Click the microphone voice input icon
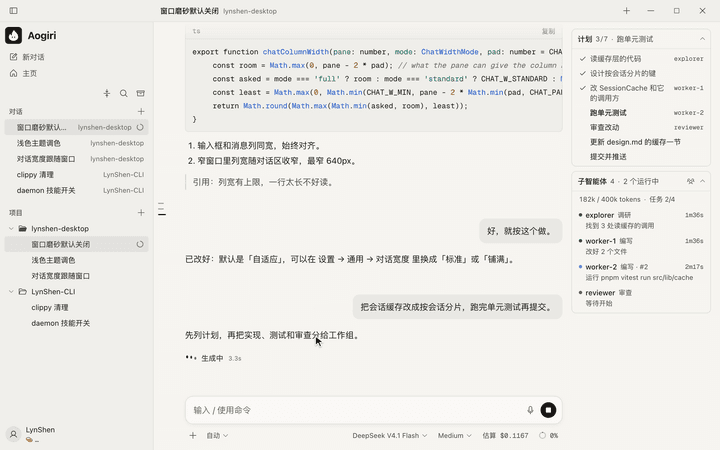 click(530, 410)
